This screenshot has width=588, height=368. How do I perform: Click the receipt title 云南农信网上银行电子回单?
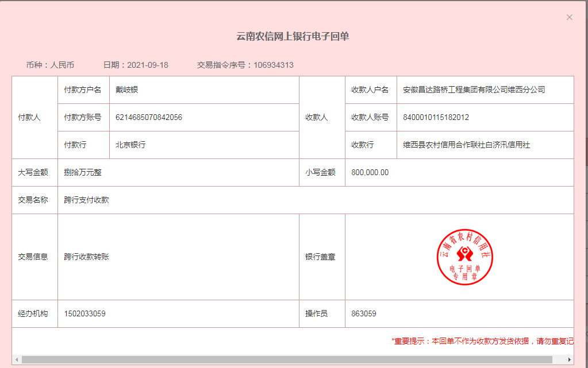293,37
